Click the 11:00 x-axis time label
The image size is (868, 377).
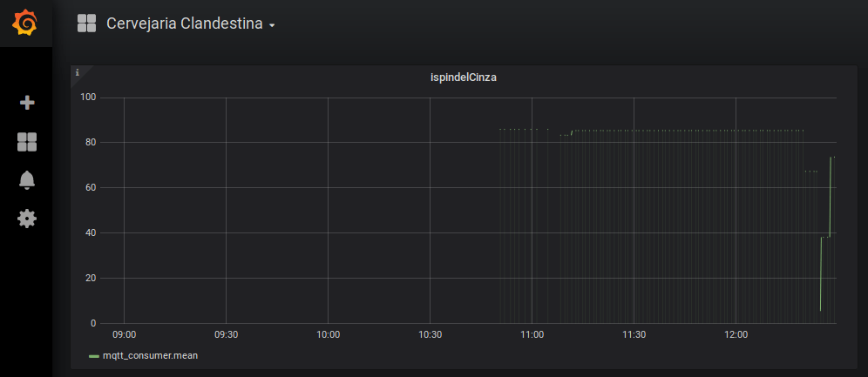tap(532, 334)
